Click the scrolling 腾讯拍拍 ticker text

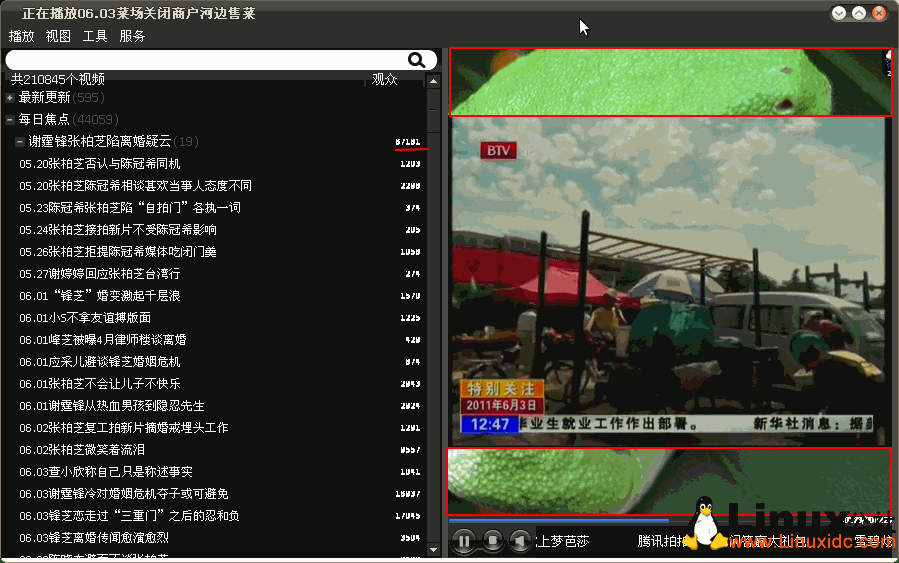pyautogui.click(x=663, y=541)
